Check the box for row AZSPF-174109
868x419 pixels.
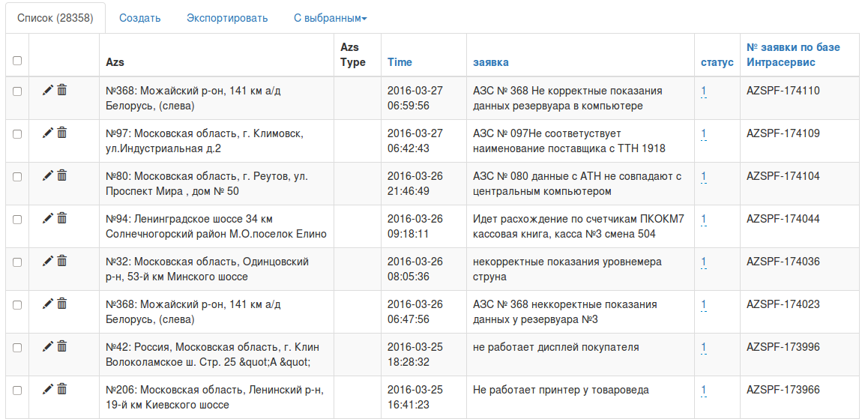[x=17, y=134]
